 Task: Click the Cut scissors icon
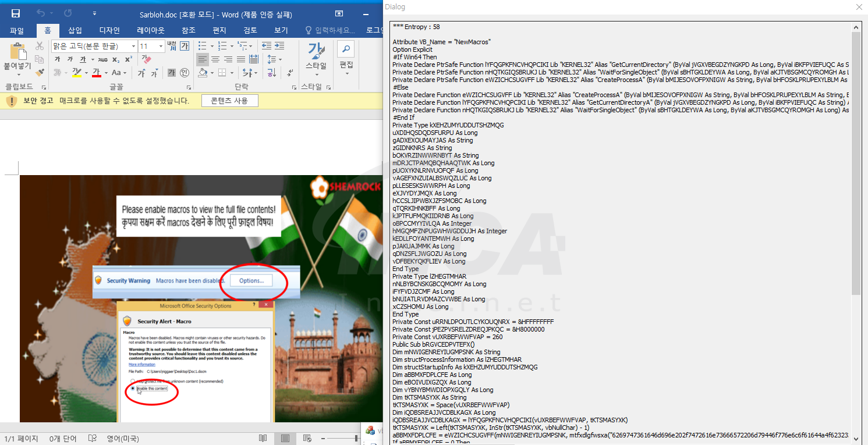click(x=40, y=46)
